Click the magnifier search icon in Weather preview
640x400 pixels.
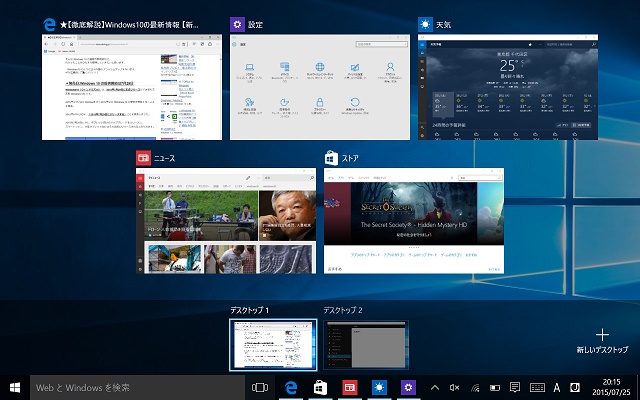593,44
